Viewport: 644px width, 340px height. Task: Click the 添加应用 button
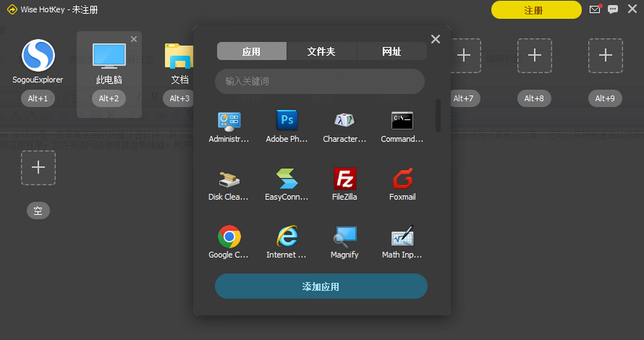click(x=321, y=286)
